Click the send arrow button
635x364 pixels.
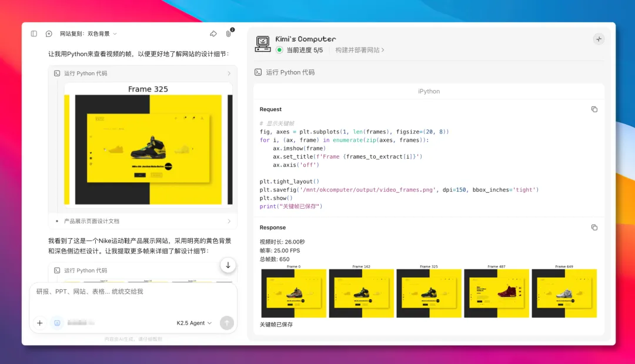(227, 323)
